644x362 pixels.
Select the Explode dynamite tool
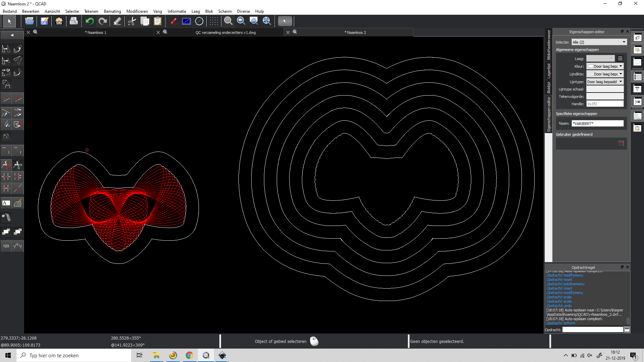(6, 217)
